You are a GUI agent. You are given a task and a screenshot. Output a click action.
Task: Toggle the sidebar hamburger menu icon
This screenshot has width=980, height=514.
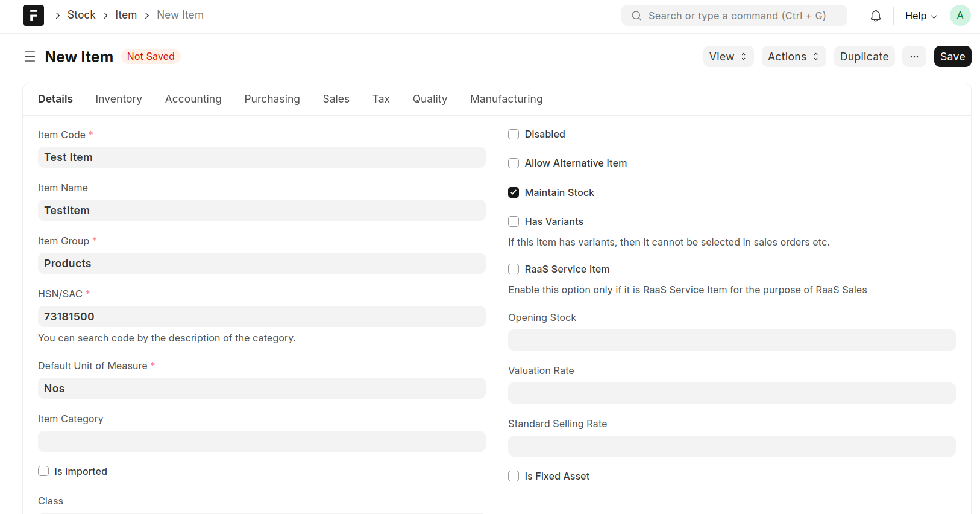pyautogui.click(x=30, y=57)
